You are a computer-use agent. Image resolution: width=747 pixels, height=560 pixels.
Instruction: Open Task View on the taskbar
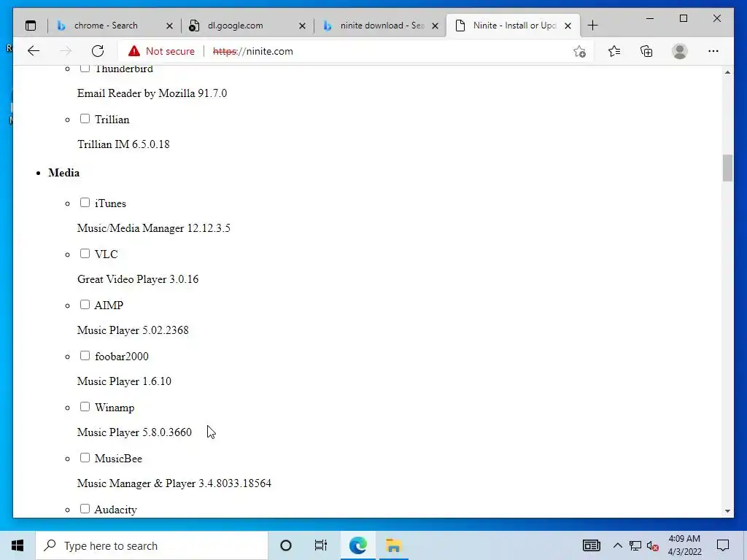tap(321, 545)
